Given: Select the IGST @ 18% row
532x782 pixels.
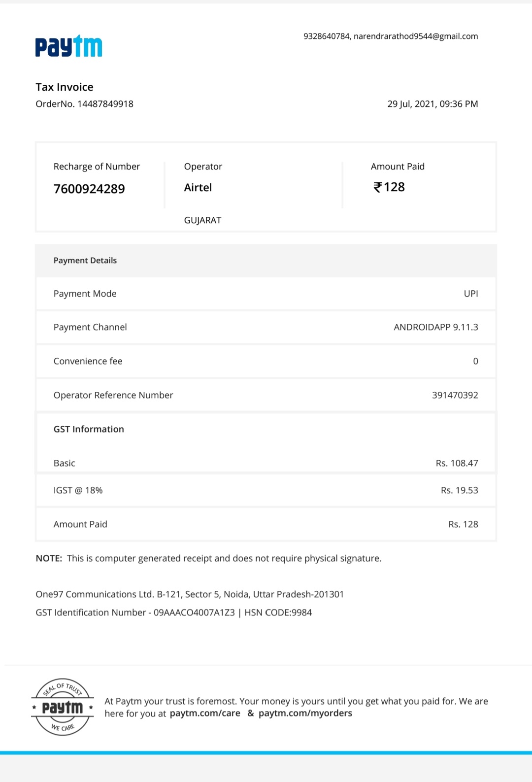Looking at the screenshot, I should click(266, 490).
